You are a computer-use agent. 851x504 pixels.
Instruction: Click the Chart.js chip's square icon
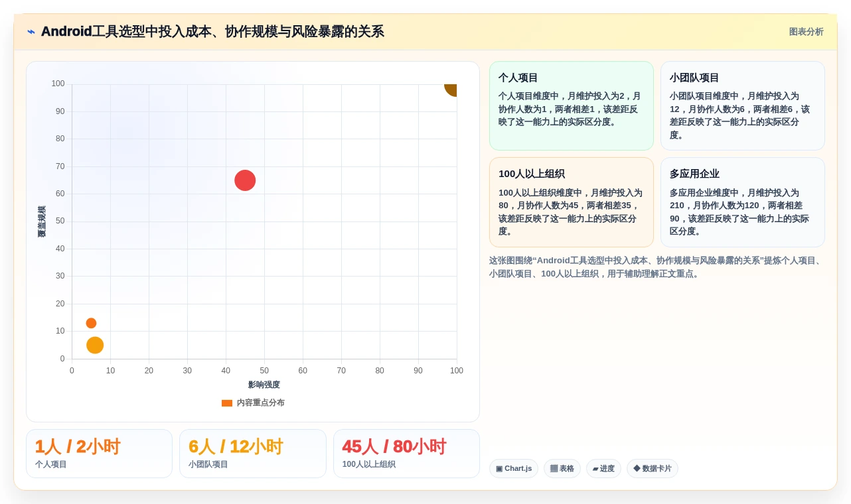499,469
